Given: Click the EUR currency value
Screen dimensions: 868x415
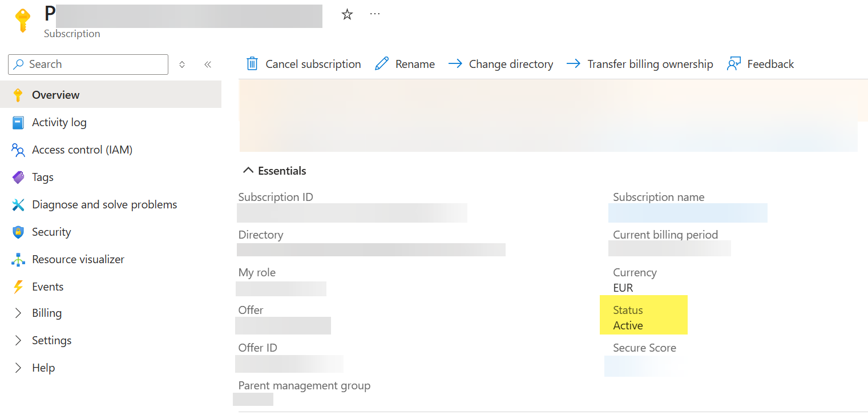Looking at the screenshot, I should 623,288.
